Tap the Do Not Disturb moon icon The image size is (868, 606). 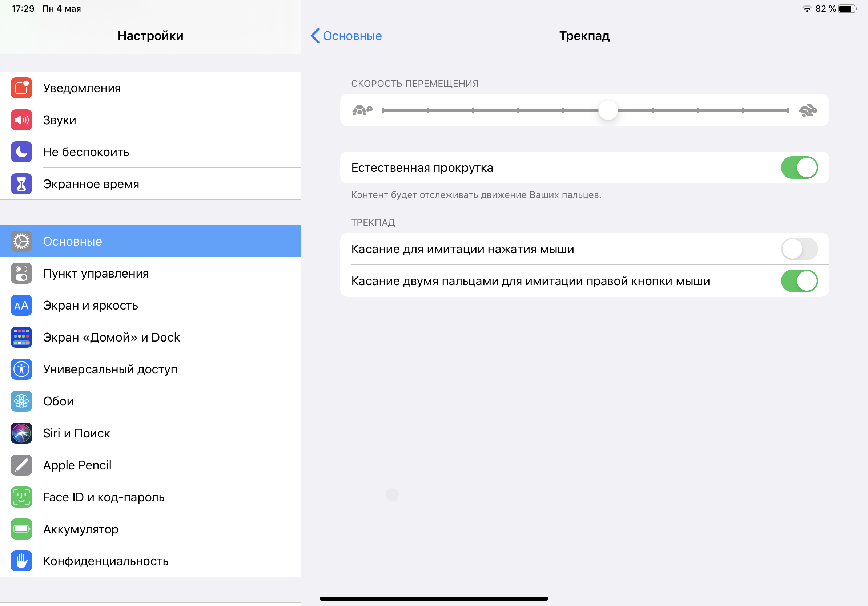coord(21,152)
